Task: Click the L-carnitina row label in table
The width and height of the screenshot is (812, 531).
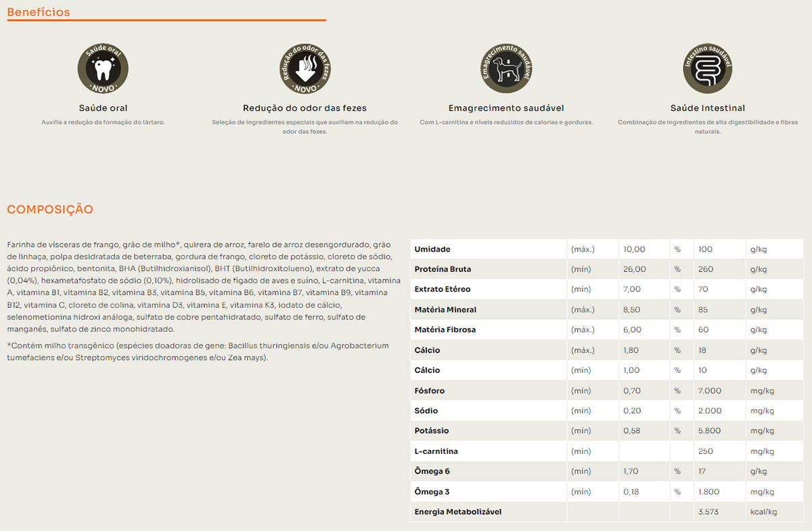Action: coord(436,451)
